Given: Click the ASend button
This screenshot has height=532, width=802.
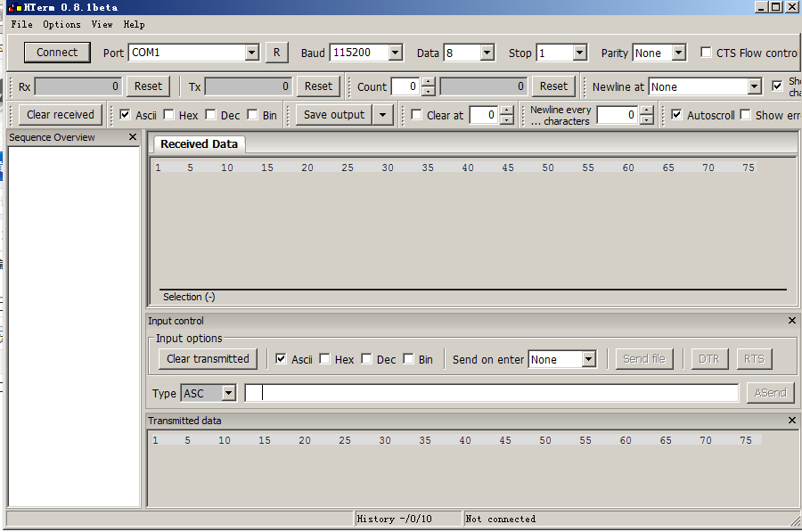Looking at the screenshot, I should click(770, 392).
